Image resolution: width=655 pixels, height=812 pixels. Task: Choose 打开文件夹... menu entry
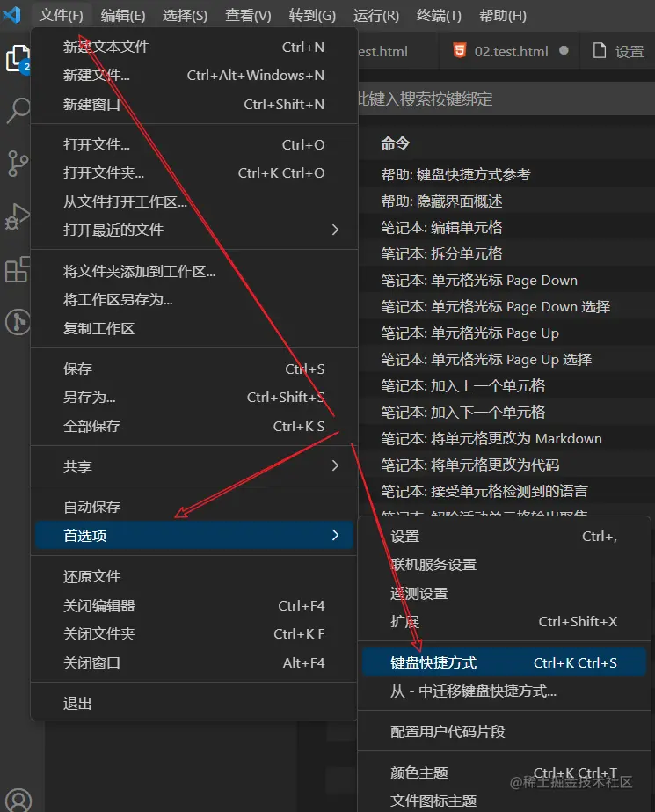194,173
